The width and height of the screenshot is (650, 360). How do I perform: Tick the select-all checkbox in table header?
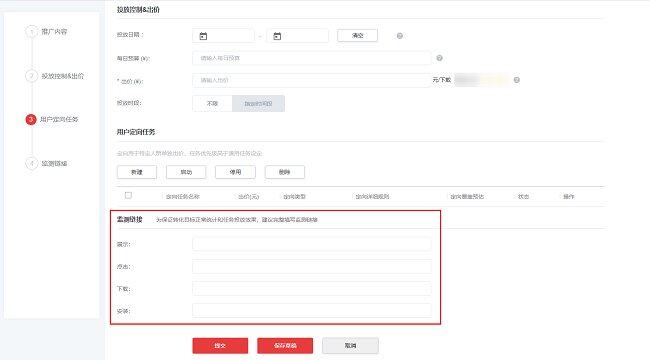pos(128,195)
